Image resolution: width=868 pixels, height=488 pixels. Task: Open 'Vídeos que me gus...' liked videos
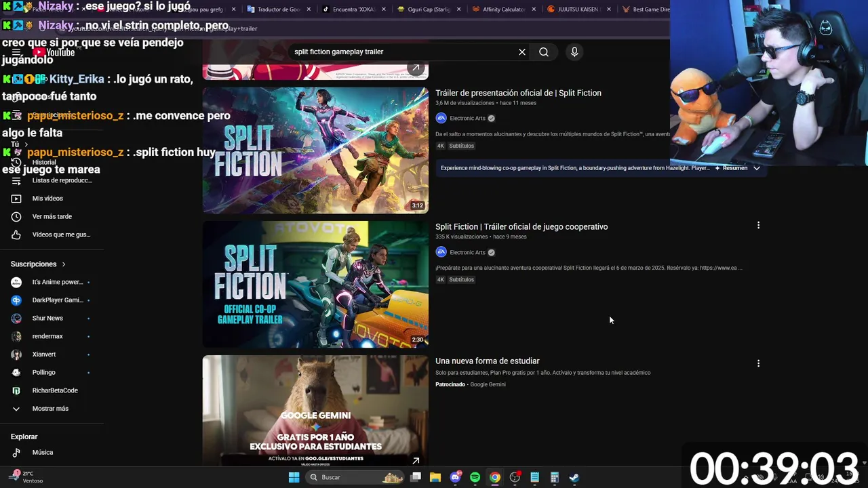[61, 235]
